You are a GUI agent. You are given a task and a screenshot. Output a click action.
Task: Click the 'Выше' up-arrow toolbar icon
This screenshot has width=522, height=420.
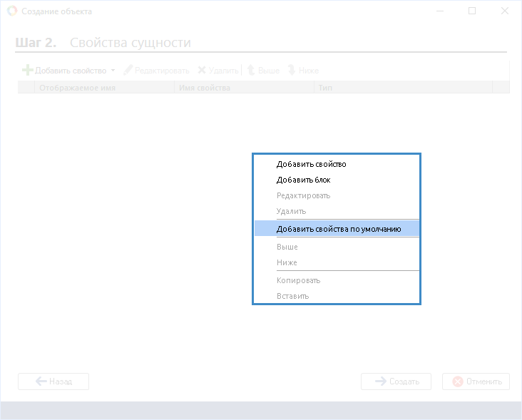[251, 71]
